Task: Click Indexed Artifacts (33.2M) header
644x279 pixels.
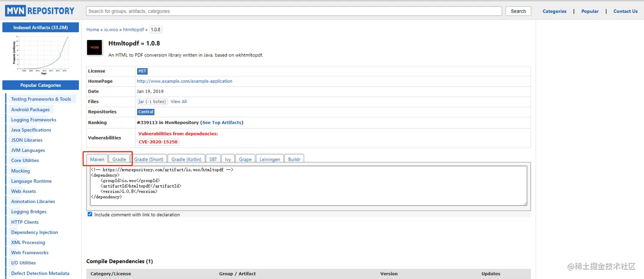Action: pyautogui.click(x=40, y=27)
